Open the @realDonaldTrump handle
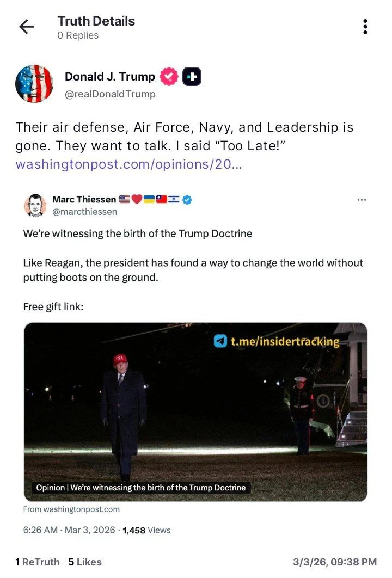392x578 pixels. (x=110, y=94)
